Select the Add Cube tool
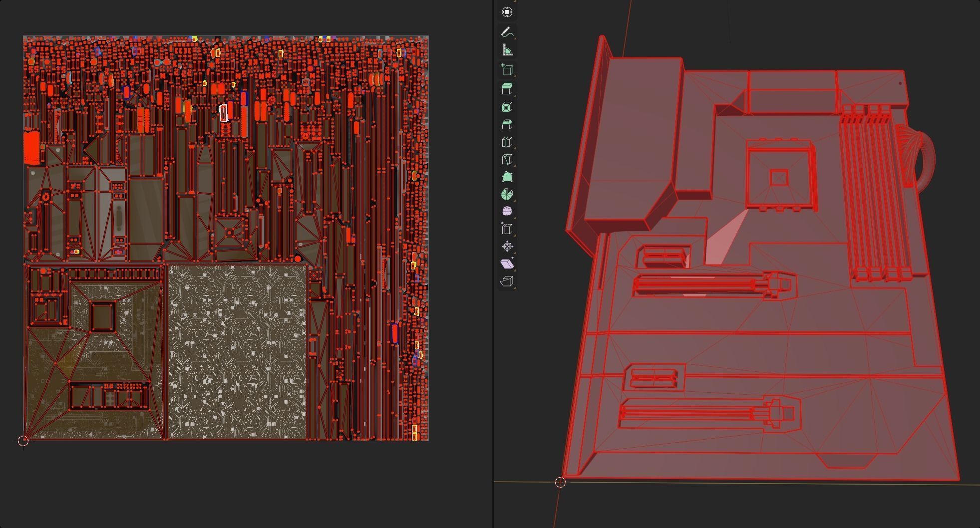The width and height of the screenshot is (980, 528). 507,70
